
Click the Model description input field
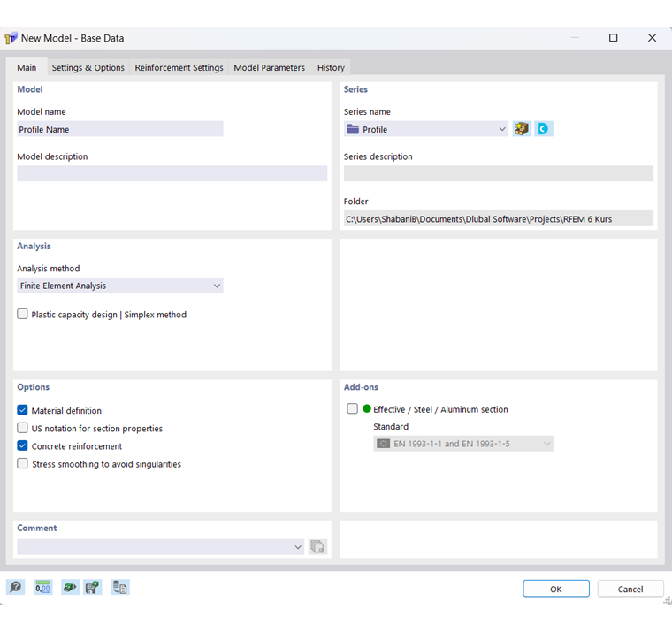point(172,173)
